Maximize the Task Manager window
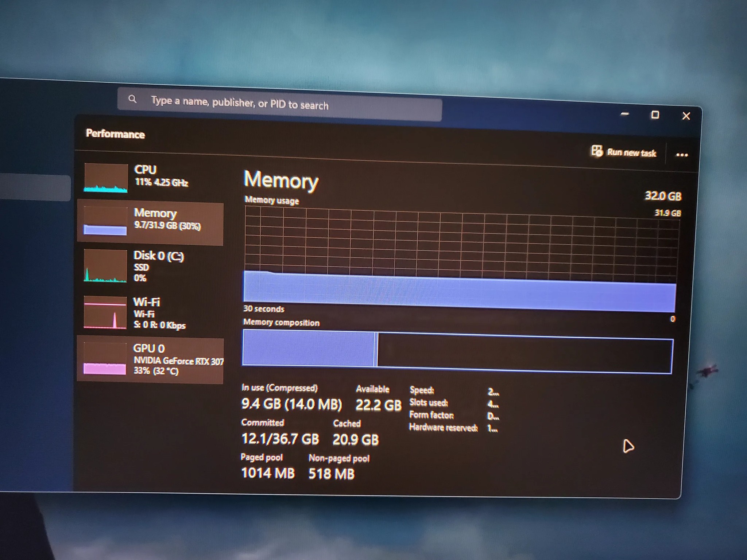This screenshot has height=560, width=747. click(x=655, y=115)
